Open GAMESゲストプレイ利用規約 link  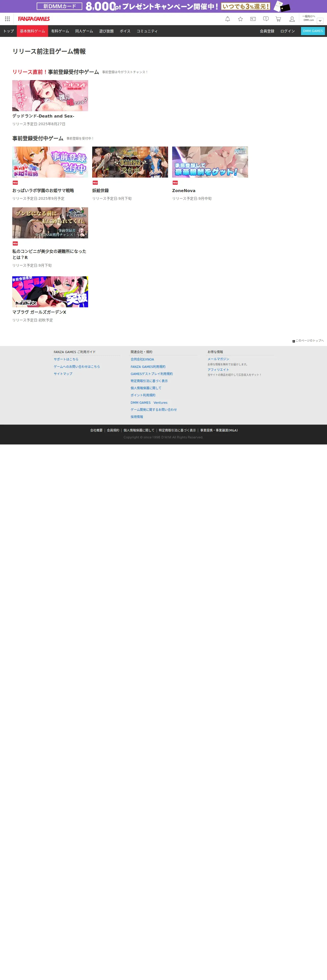(152, 374)
